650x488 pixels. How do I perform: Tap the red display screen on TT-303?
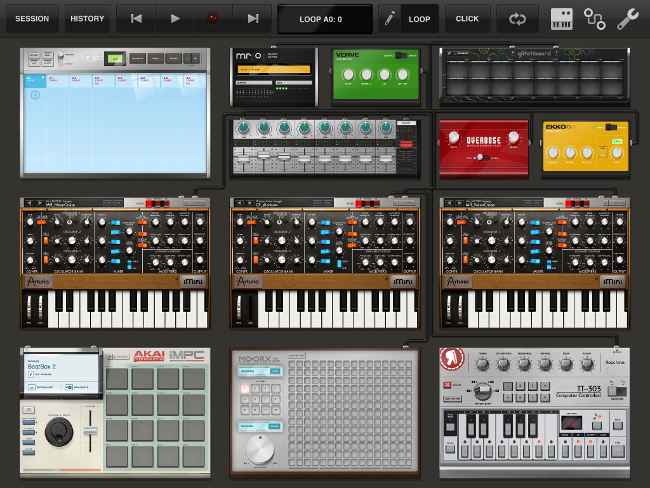click(x=571, y=423)
